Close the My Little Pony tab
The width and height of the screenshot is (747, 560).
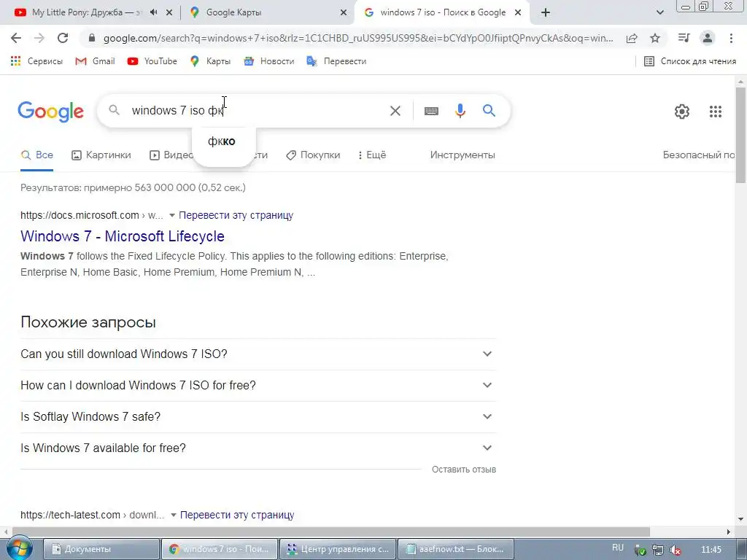(169, 13)
